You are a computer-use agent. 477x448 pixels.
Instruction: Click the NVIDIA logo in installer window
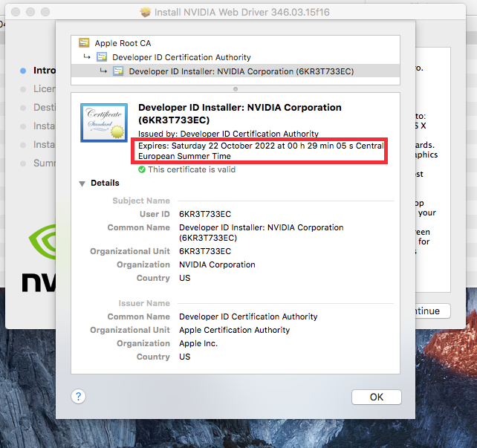click(x=39, y=259)
